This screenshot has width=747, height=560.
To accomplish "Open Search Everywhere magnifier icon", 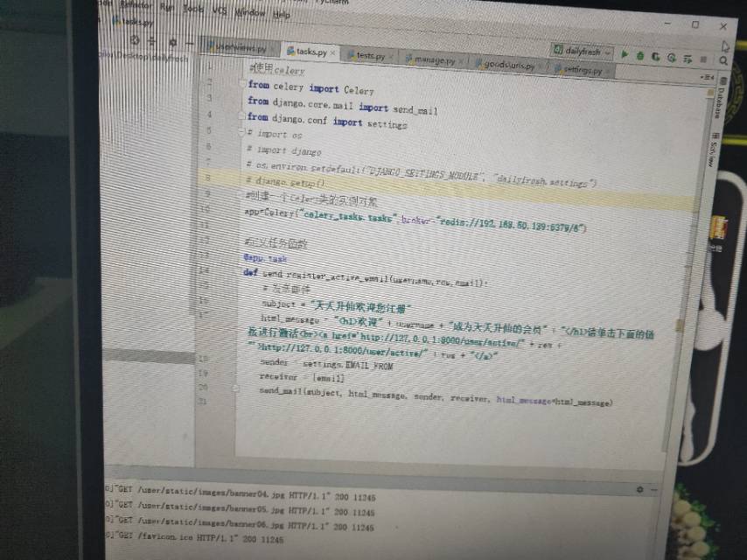I will 723,60.
